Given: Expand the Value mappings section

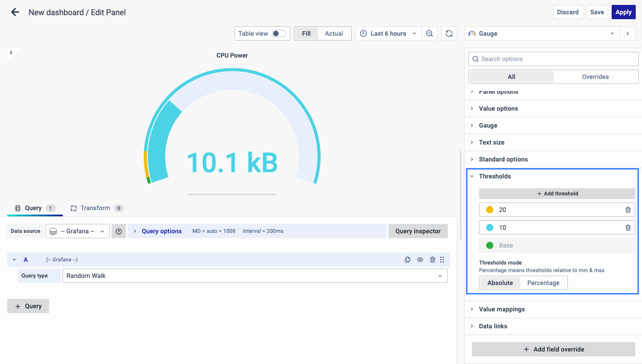Looking at the screenshot, I should pyautogui.click(x=502, y=309).
